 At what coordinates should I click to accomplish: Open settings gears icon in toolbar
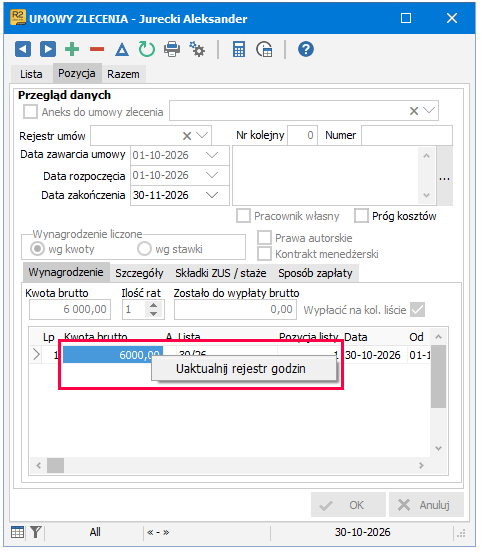(197, 49)
